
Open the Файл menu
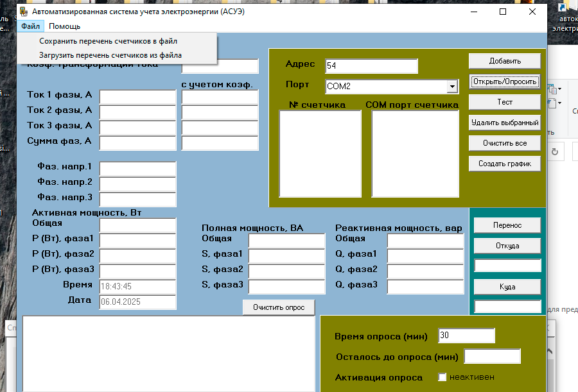(x=30, y=26)
